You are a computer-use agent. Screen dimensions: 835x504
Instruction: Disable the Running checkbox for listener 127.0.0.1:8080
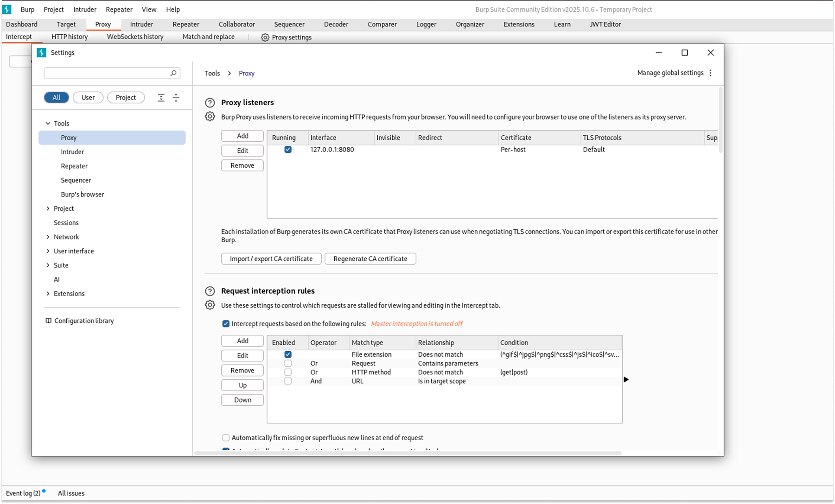[x=288, y=150]
